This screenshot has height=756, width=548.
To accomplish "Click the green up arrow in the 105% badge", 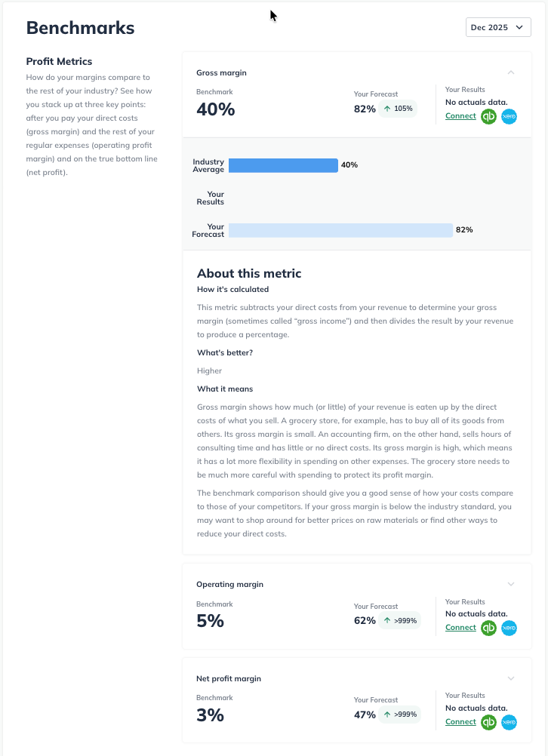I will (x=388, y=109).
